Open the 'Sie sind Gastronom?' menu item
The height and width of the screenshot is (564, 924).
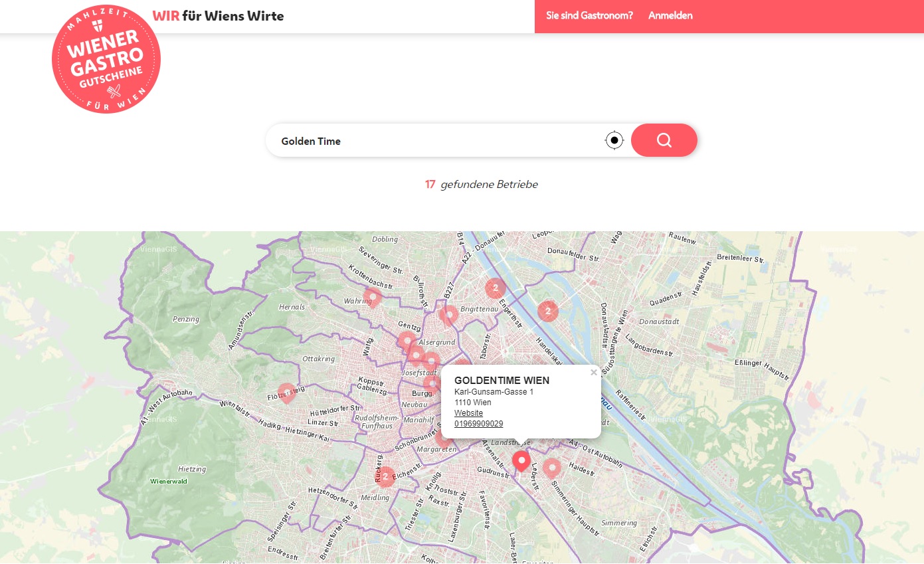coord(589,15)
